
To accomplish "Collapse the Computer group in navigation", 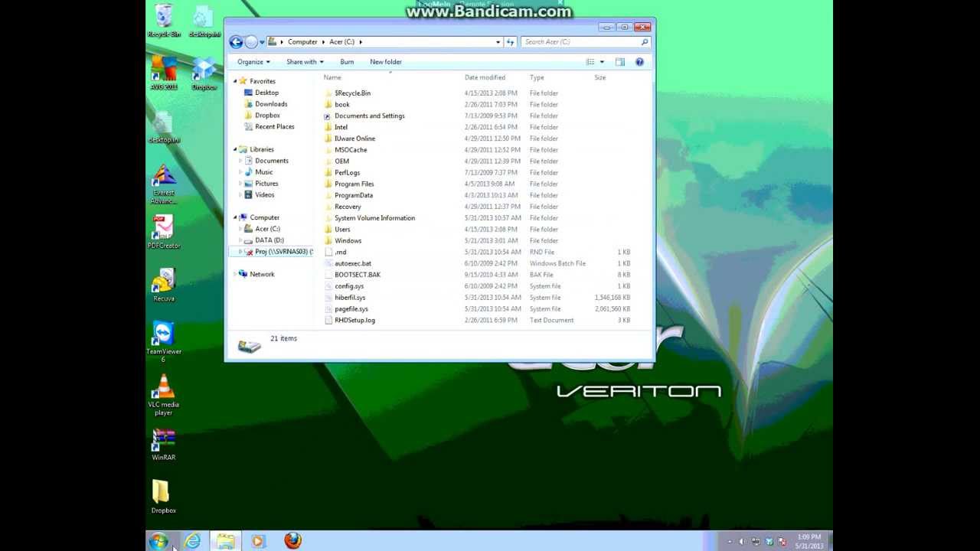I will (x=236, y=217).
